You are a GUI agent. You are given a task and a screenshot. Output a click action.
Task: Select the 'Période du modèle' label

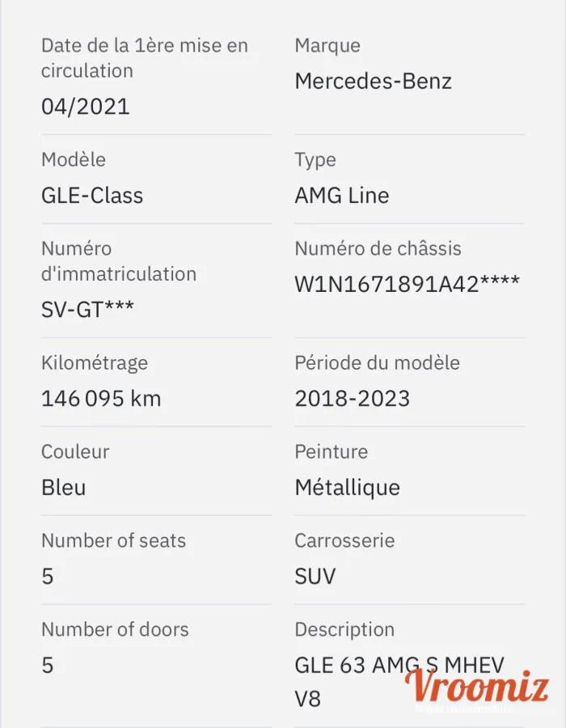click(x=377, y=363)
